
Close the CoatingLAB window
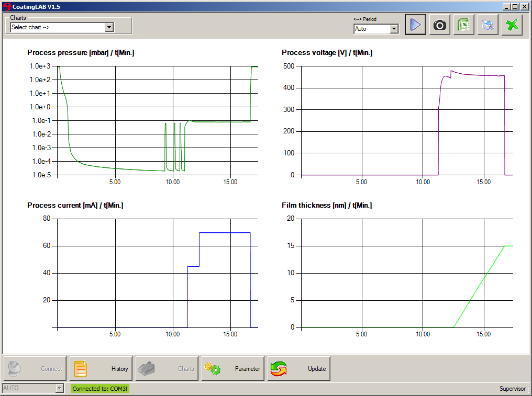(524, 6)
